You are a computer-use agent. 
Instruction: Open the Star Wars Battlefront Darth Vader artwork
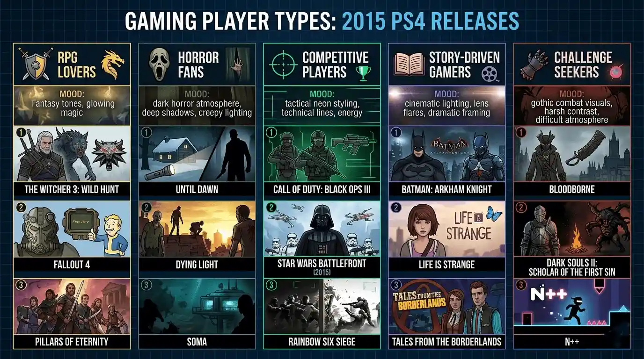point(322,229)
